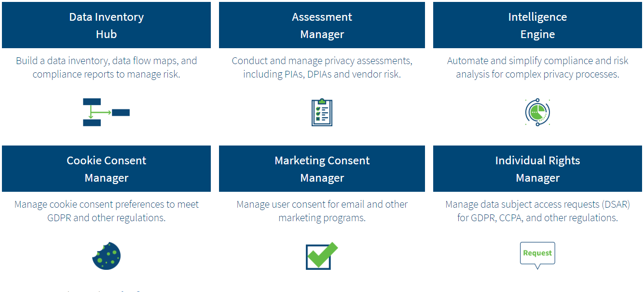Click the pie chart intelligence icon
Screen dimensions: 644x292
tap(537, 112)
